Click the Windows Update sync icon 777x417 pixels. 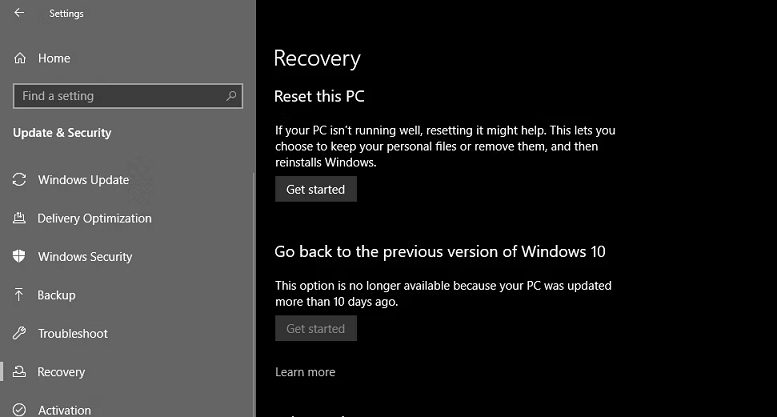[19, 180]
